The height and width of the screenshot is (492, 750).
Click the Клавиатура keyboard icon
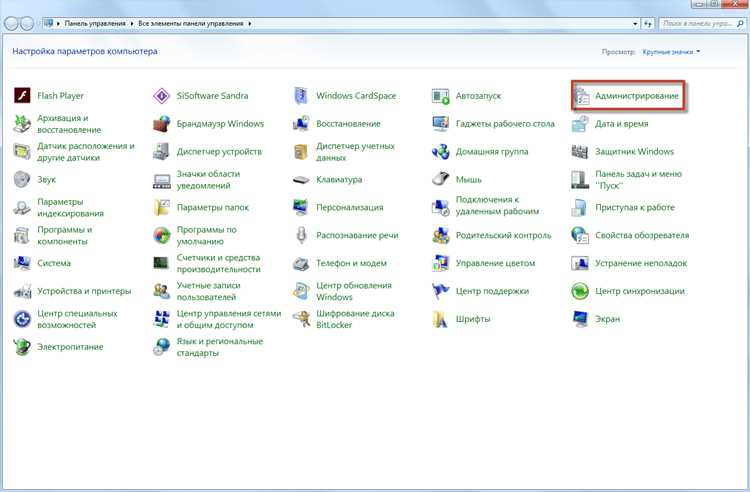301,180
